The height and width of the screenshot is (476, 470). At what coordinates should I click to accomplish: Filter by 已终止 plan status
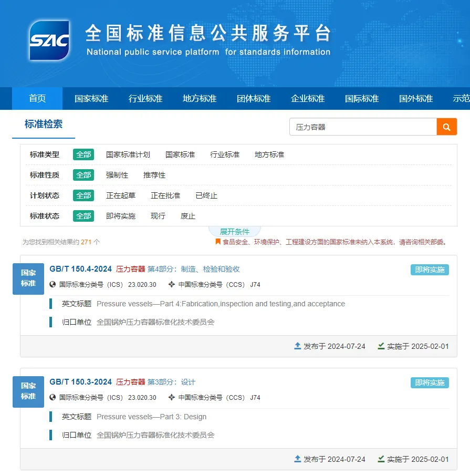[x=206, y=195]
